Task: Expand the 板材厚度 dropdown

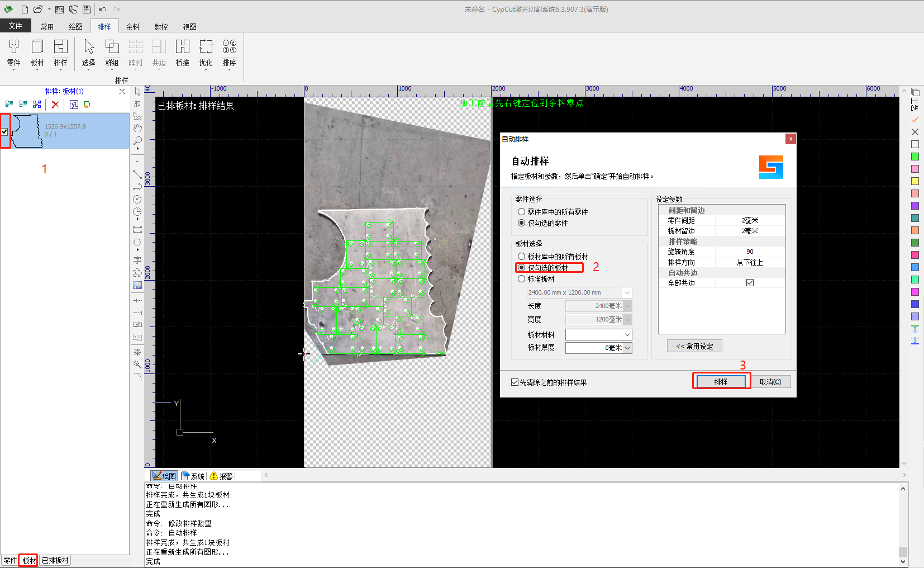Action: [627, 348]
